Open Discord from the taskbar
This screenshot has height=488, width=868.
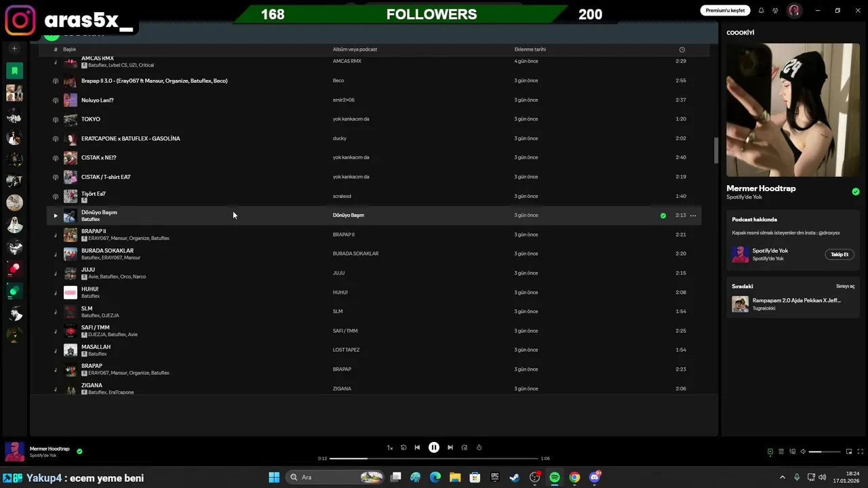coord(595,477)
